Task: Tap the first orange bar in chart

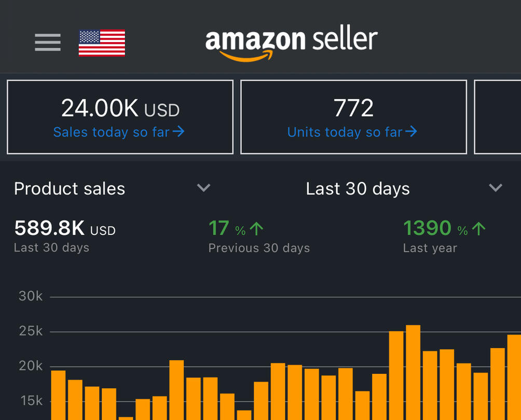Action: (x=58, y=395)
